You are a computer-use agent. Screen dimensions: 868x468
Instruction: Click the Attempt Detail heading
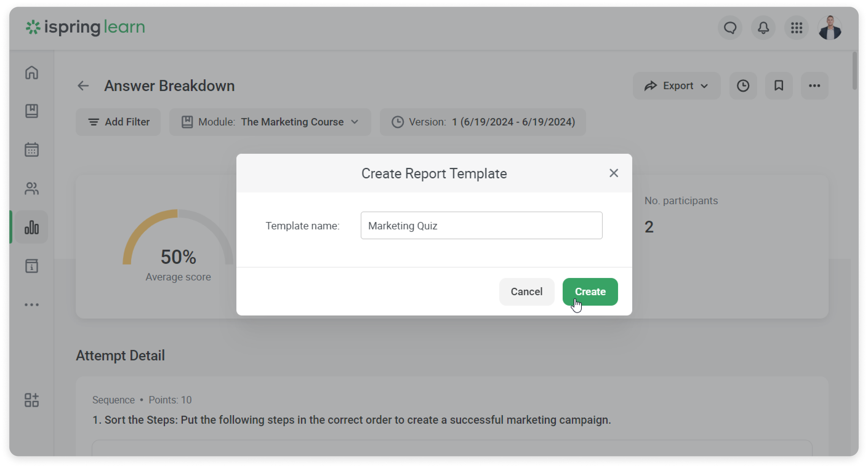click(120, 355)
